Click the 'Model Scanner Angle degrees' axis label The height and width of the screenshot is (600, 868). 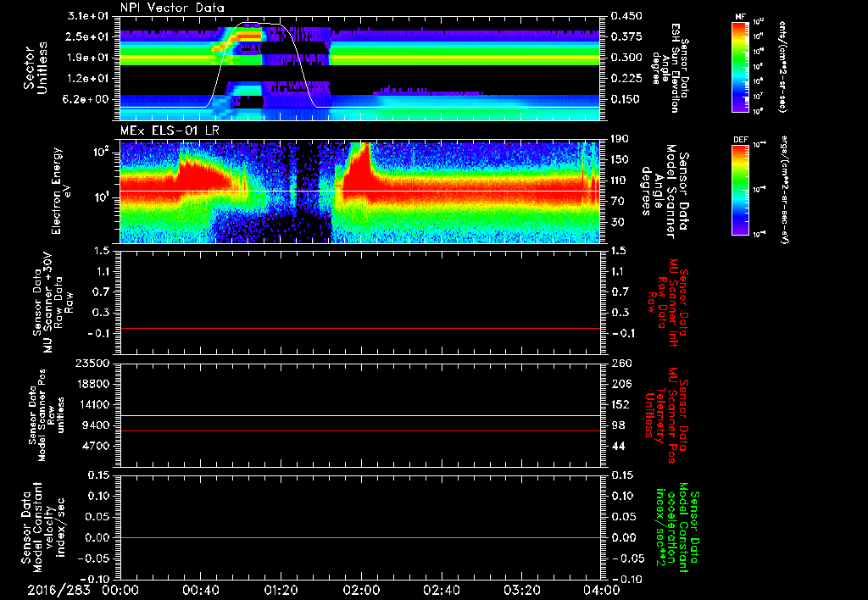tap(665, 192)
